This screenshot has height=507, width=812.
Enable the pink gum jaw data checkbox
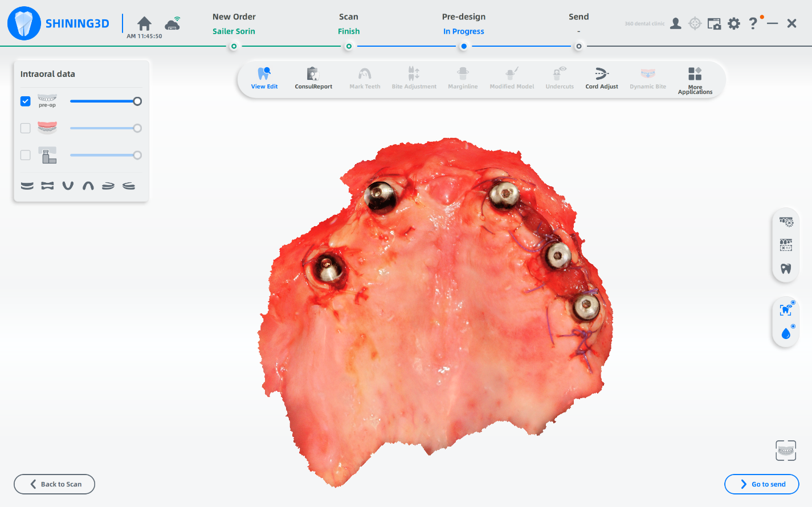coord(26,128)
